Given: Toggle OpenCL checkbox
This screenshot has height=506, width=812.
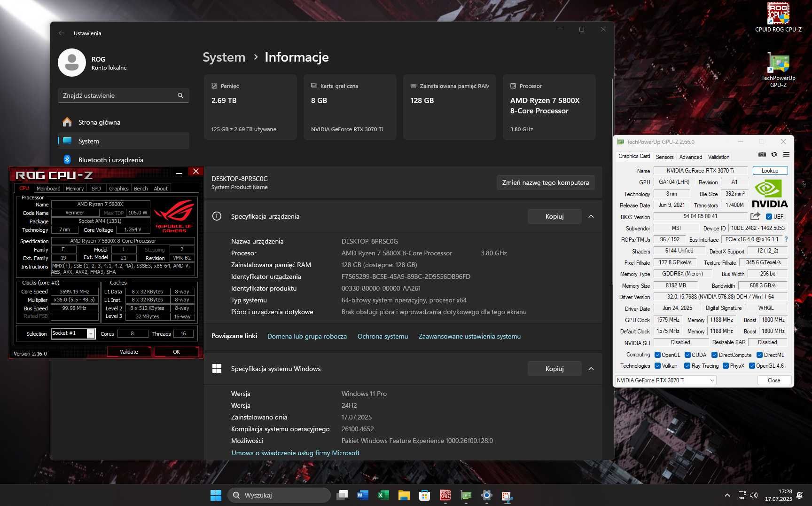Looking at the screenshot, I should (x=657, y=355).
